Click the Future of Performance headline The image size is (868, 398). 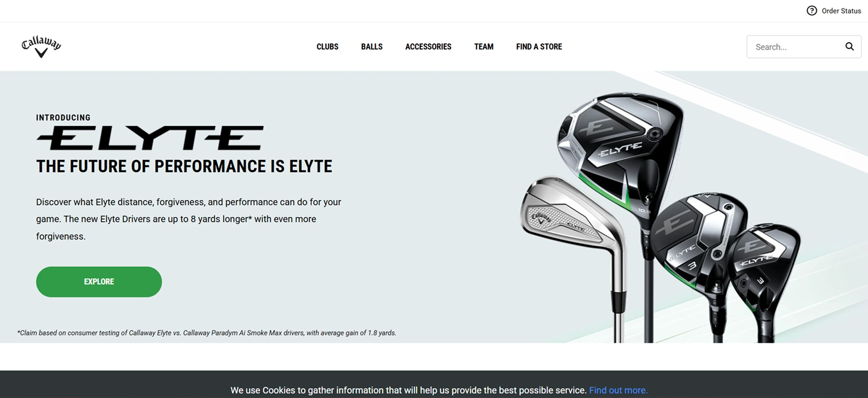[x=184, y=166]
